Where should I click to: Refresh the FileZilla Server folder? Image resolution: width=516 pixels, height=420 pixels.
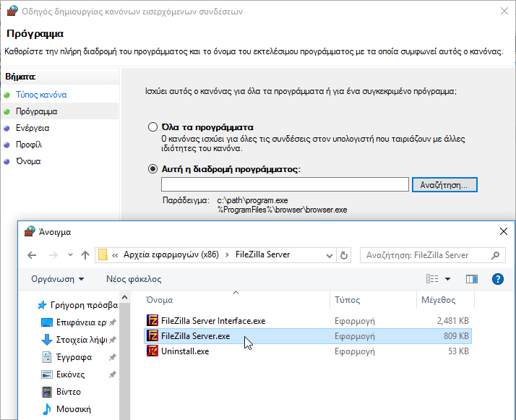344,255
